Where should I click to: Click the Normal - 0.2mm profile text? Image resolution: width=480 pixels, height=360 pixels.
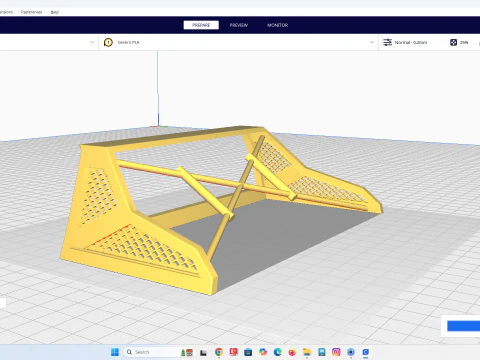pyautogui.click(x=411, y=42)
